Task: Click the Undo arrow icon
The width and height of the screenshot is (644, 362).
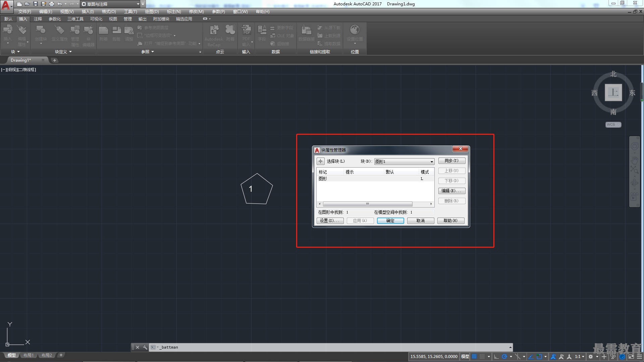Action: [x=60, y=4]
